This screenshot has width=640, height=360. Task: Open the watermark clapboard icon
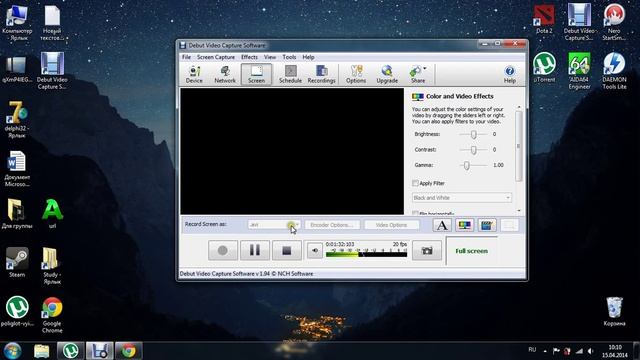click(487, 225)
